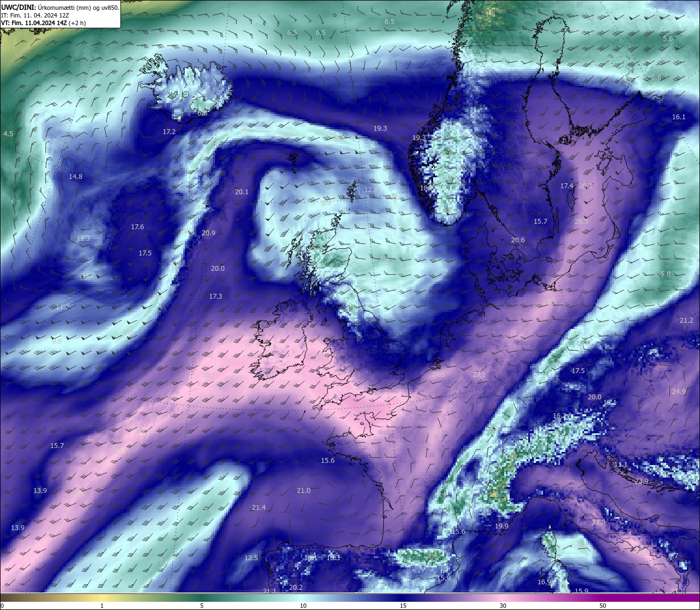Click the 20.2 value at the bottom

coord(296,588)
